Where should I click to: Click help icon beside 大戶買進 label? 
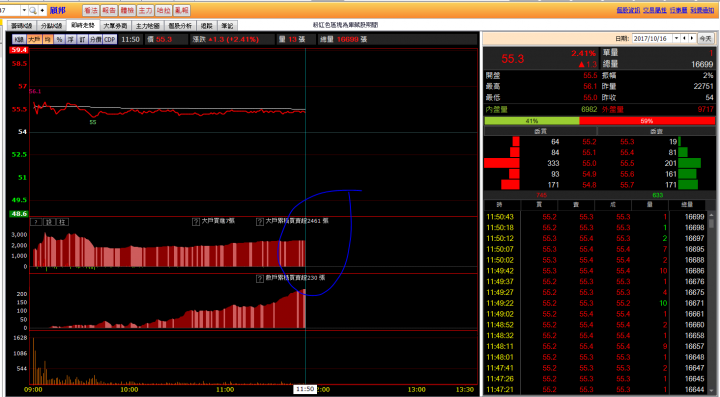pyautogui.click(x=196, y=221)
